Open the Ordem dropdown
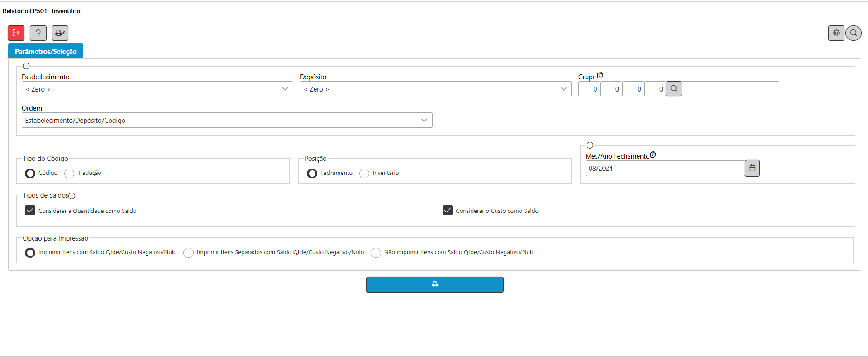 pyautogui.click(x=227, y=121)
